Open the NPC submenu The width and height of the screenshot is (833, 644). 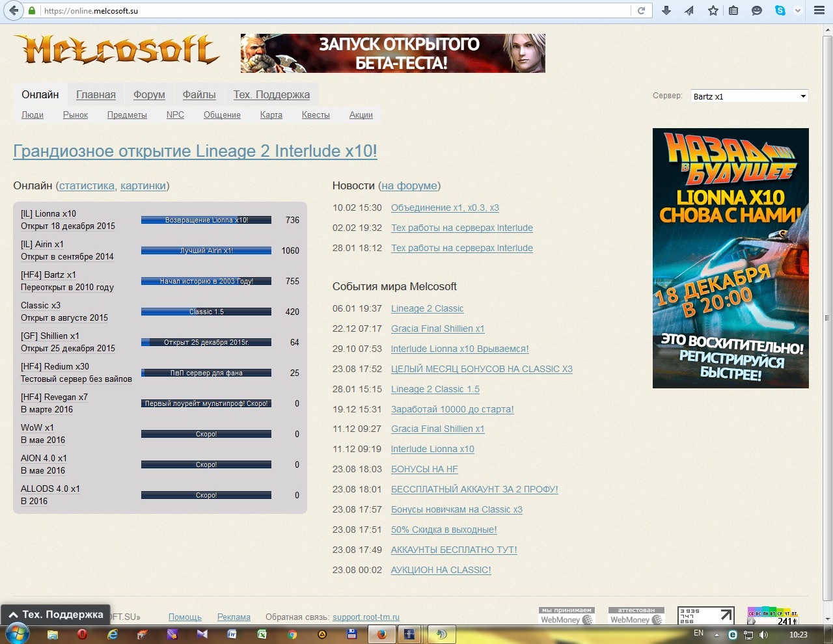coord(175,115)
